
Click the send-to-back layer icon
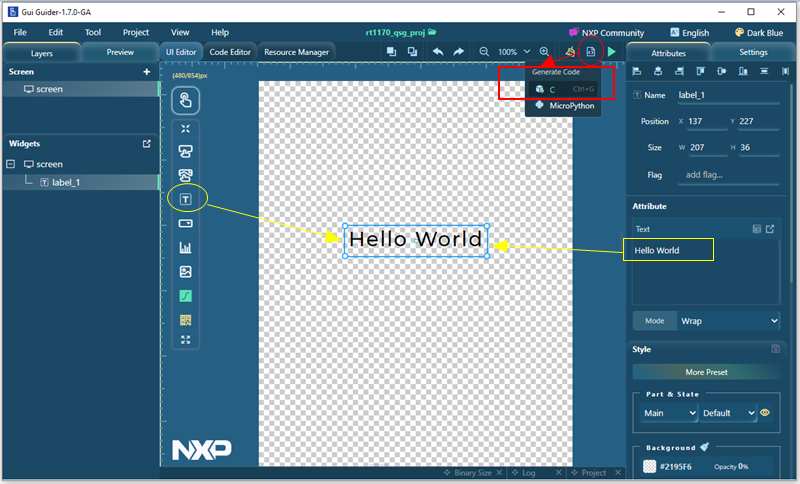click(412, 52)
